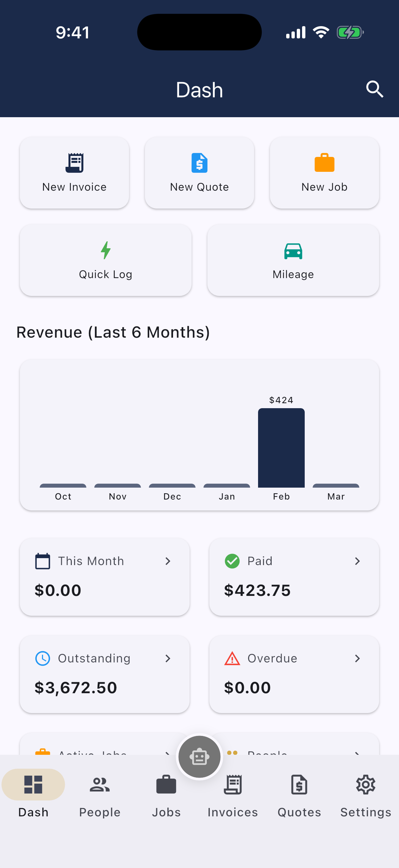Tap the New Quote label
Screen dimensions: 399x868
(199, 187)
